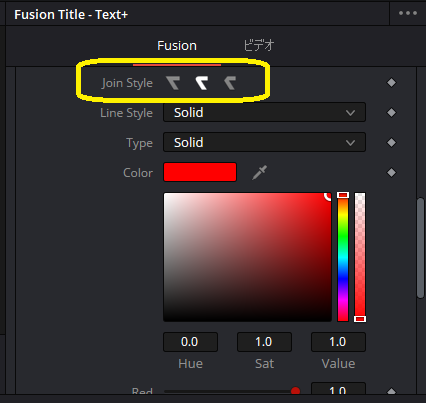Click the Value input field
Viewport: 426px width, 403px height.
pos(338,342)
